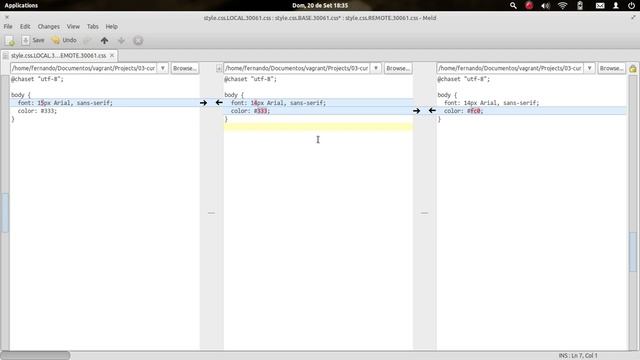Click the "color: #333;" line in middle pane
640x360 pixels.
coord(250,111)
